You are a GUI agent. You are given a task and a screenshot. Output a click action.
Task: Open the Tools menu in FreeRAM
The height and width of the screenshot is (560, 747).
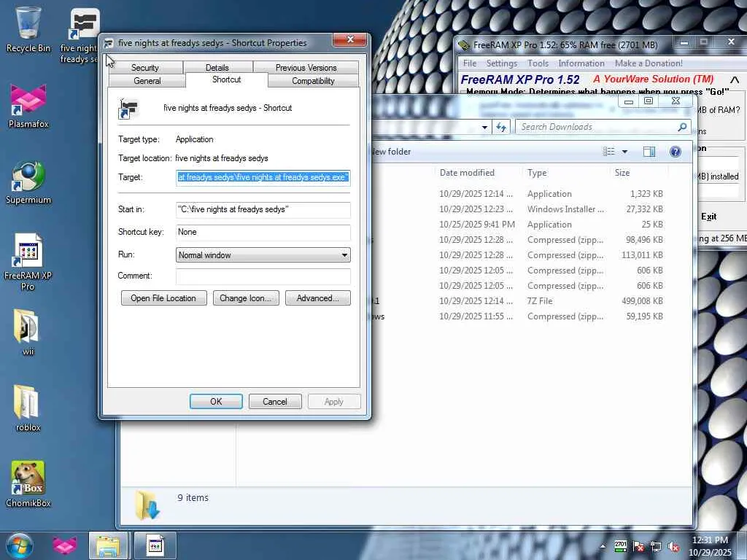[538, 63]
